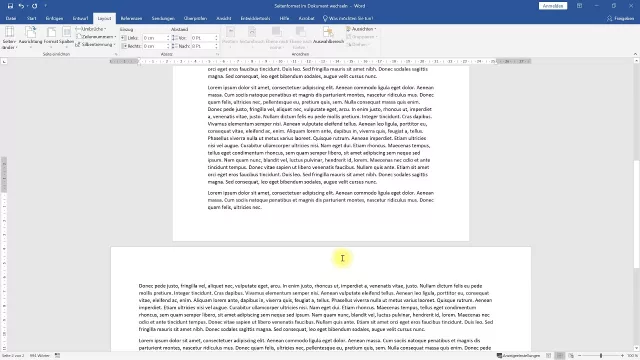Click the horizontal ruler

pyautogui.click(x=320, y=61)
